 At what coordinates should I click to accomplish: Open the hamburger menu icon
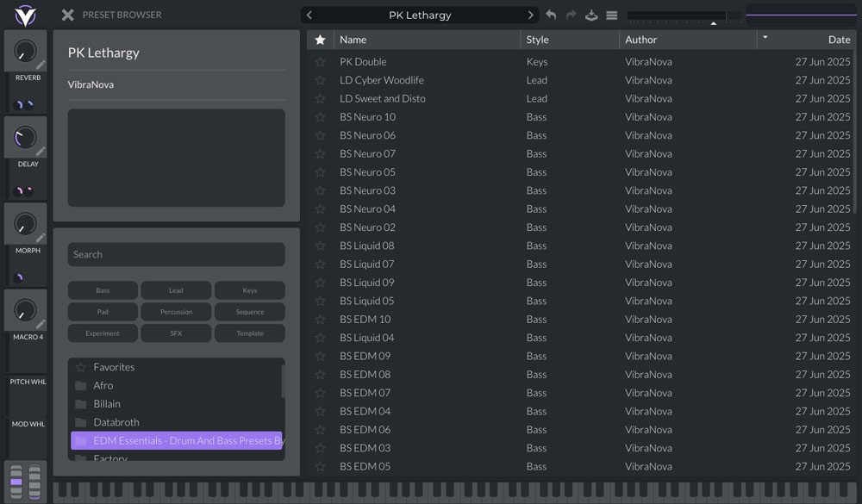[612, 16]
